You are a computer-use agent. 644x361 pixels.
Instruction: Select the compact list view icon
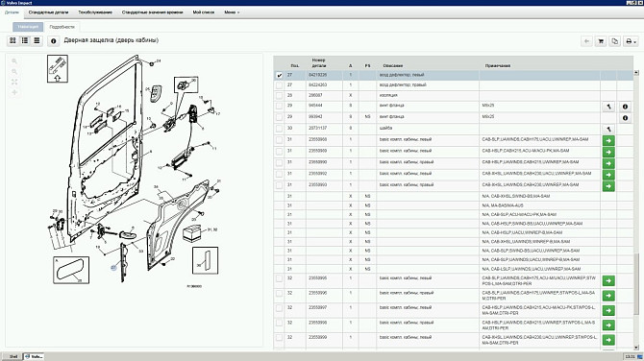(37, 40)
